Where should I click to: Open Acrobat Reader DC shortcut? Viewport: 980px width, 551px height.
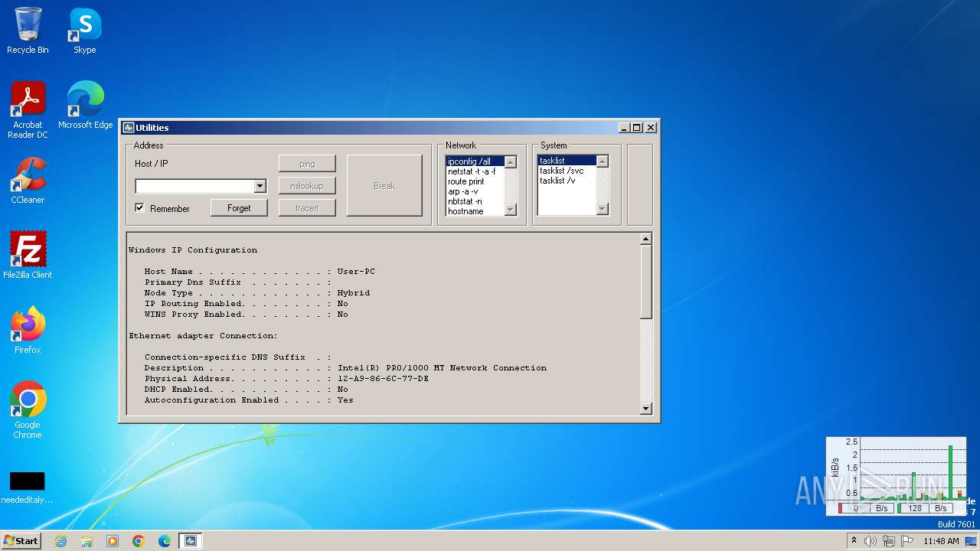[x=28, y=110]
